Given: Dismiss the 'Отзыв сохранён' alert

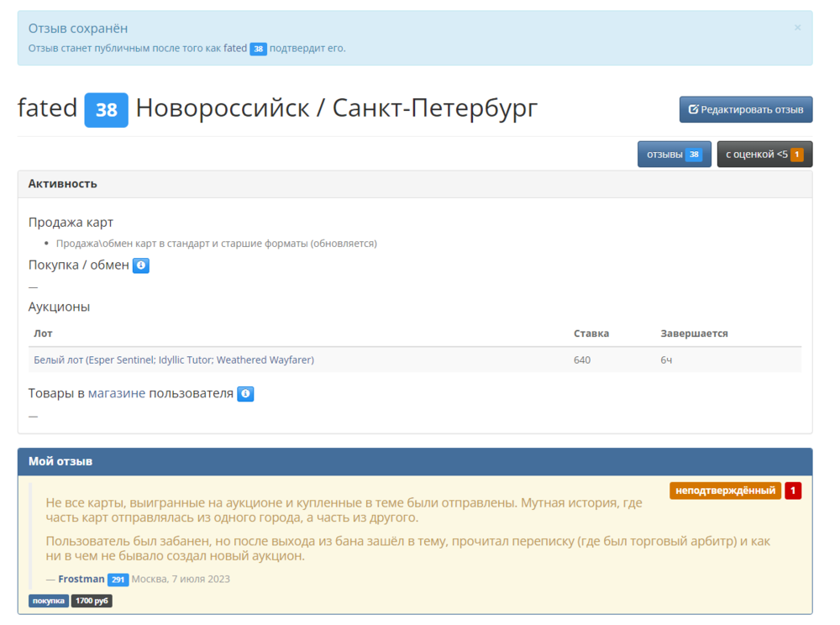Looking at the screenshot, I should 797,28.
